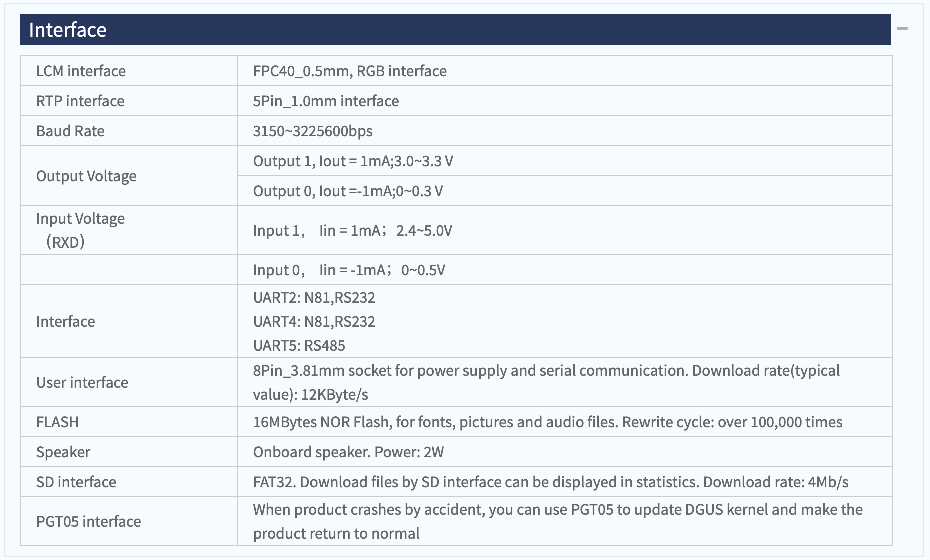Image resolution: width=930 pixels, height=560 pixels.
Task: Select 'UART2: N81,RS232' line
Action: (x=314, y=298)
